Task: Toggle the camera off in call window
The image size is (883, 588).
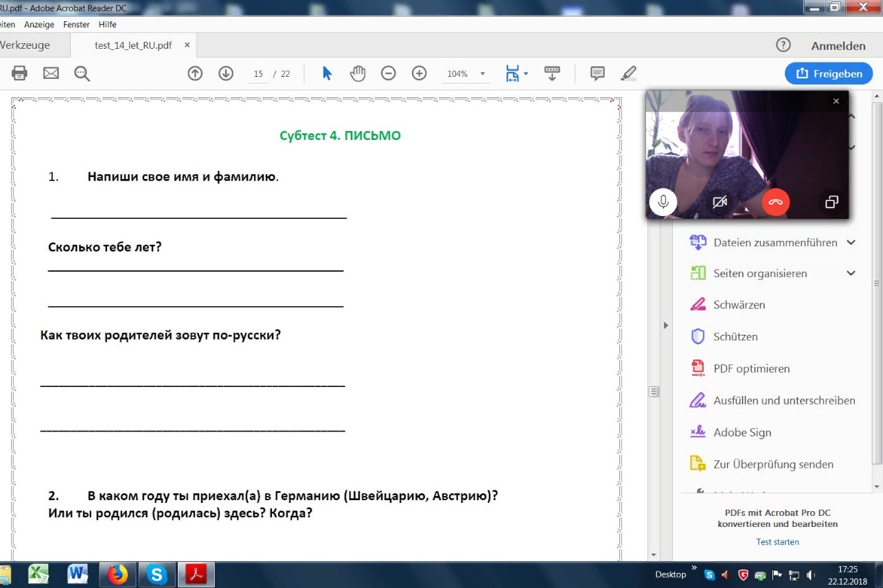Action: point(720,202)
